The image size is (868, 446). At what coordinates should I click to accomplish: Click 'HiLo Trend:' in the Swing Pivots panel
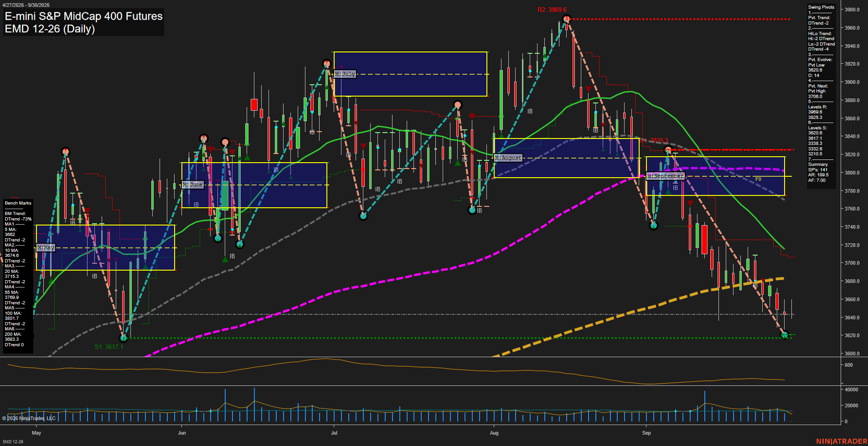(820, 34)
